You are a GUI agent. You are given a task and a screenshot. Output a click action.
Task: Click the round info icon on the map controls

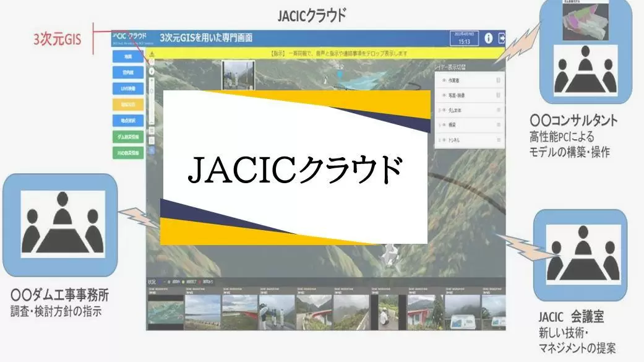click(x=152, y=71)
